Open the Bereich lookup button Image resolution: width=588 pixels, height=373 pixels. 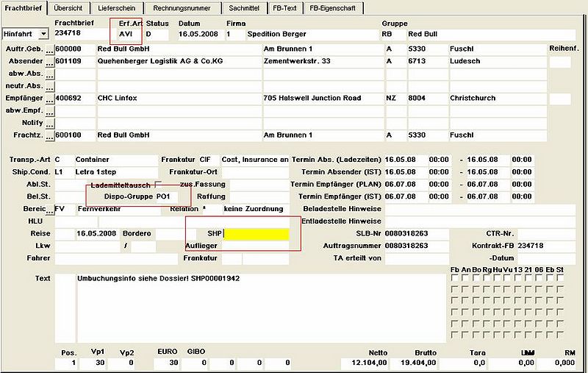49,210
